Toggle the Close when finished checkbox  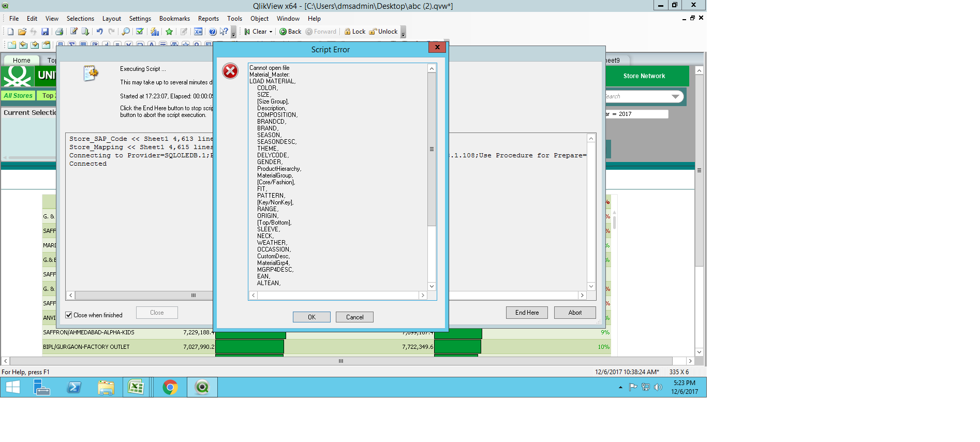tap(69, 315)
